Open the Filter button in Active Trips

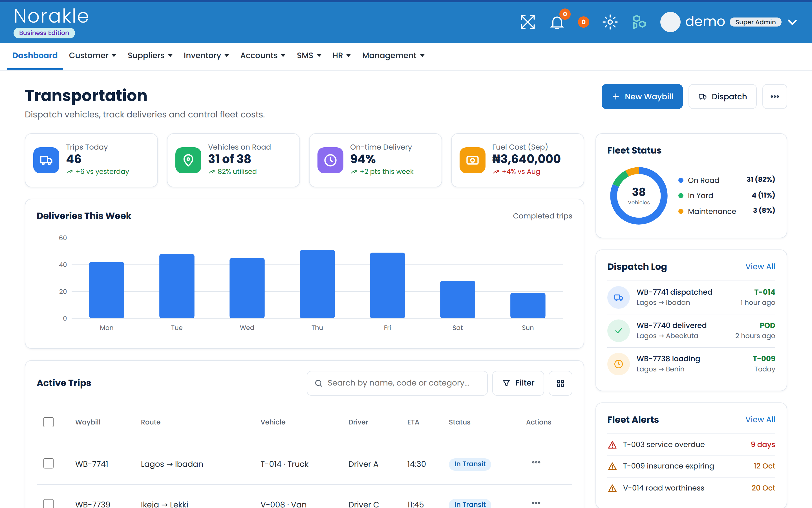(518, 383)
